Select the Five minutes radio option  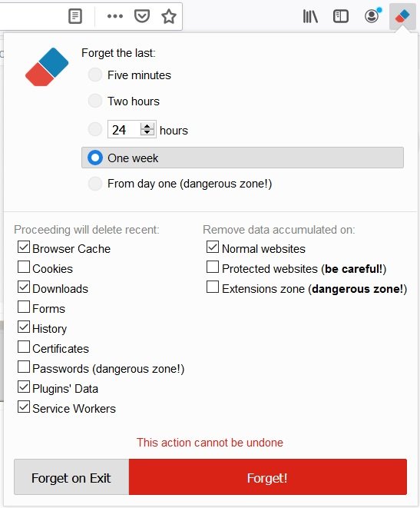click(95, 75)
